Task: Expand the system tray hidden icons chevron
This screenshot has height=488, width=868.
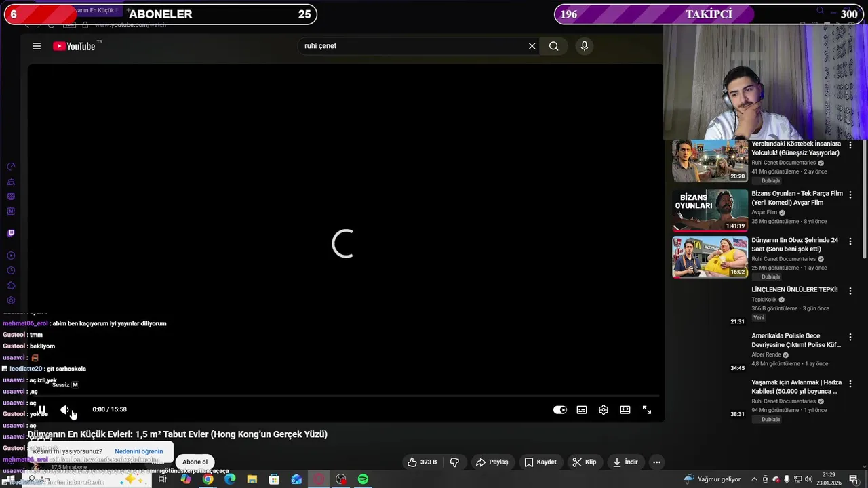Action: click(x=754, y=479)
